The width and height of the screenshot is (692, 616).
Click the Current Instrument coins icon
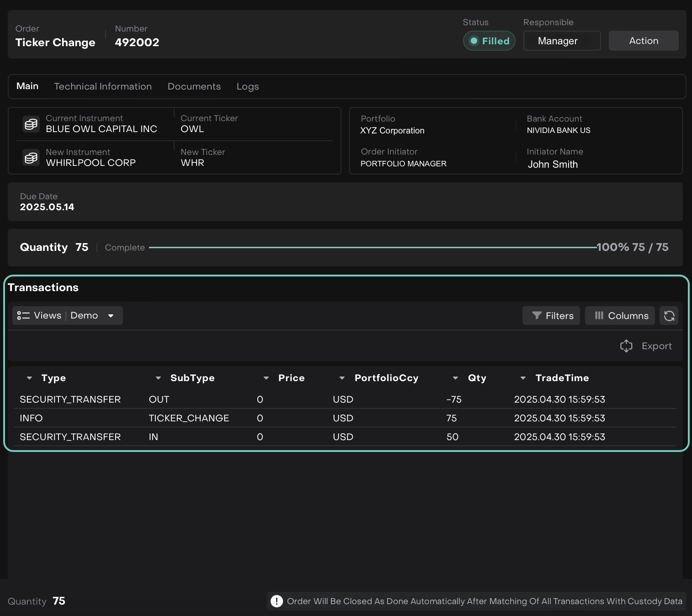pyautogui.click(x=31, y=124)
